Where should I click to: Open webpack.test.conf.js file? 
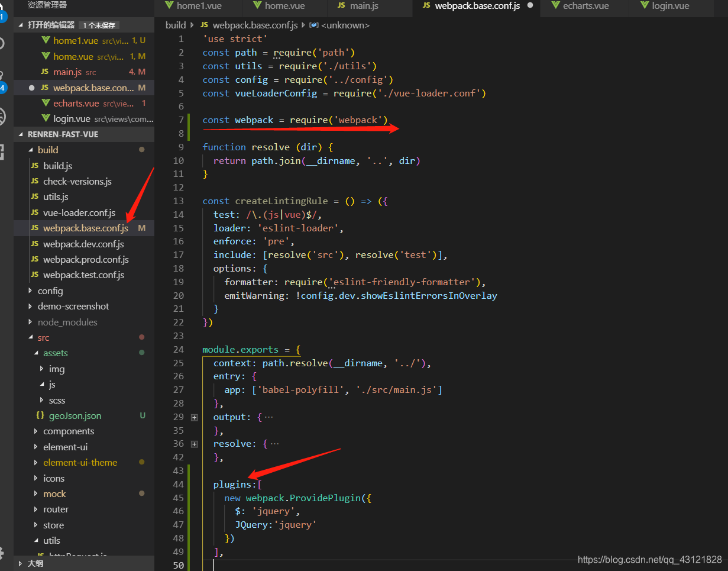point(83,275)
